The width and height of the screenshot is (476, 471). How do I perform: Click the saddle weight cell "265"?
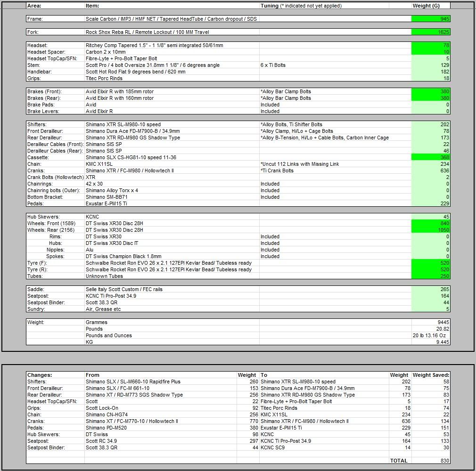pos(431,290)
